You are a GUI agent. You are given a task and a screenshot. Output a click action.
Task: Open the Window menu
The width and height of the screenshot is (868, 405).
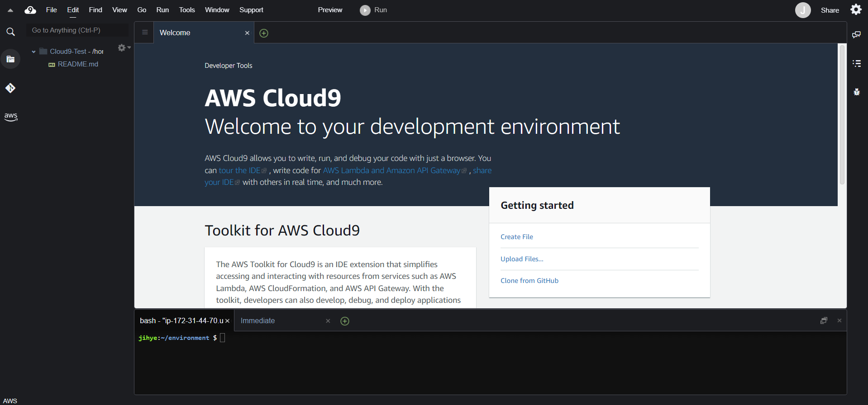coord(217,10)
